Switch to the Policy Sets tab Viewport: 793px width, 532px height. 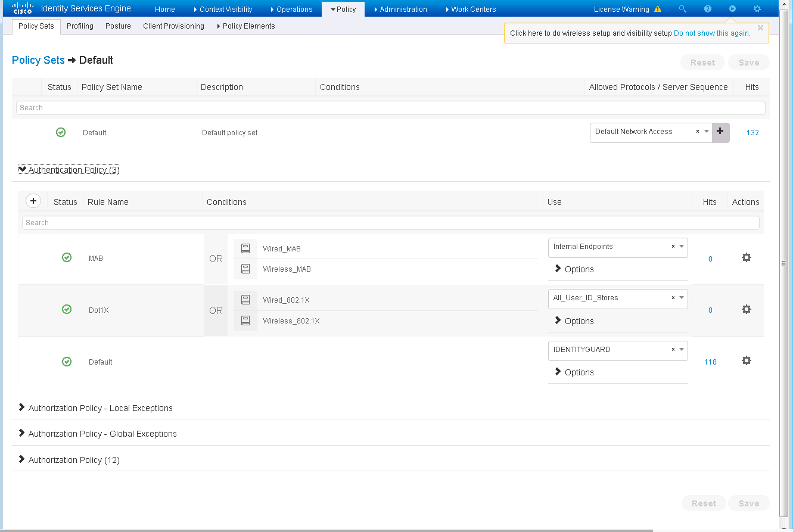tap(36, 26)
